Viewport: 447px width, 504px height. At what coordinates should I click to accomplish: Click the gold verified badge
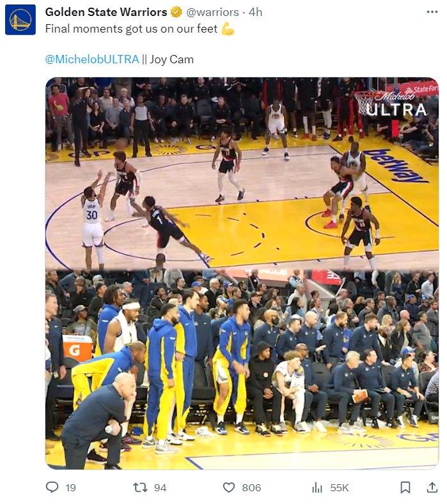[176, 12]
